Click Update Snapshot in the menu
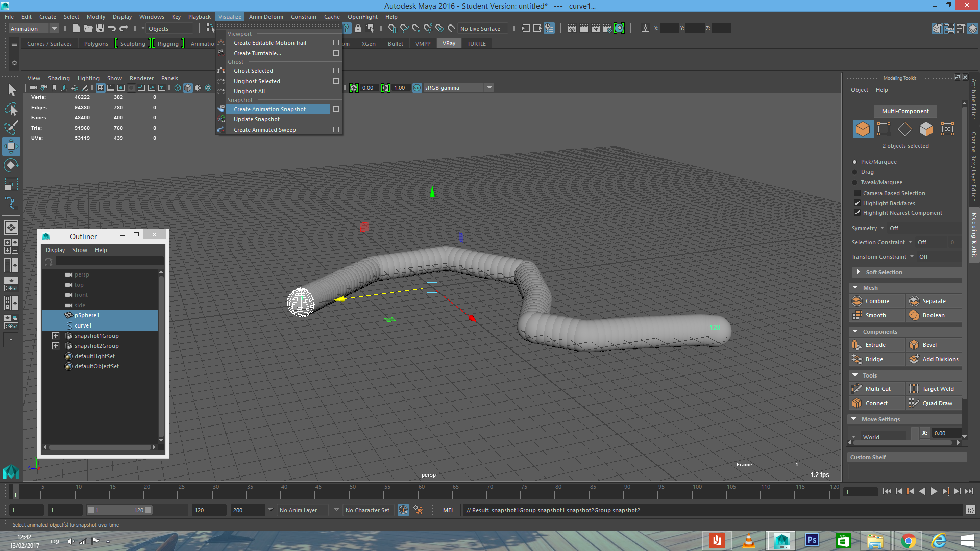The image size is (980, 551). coord(256,119)
